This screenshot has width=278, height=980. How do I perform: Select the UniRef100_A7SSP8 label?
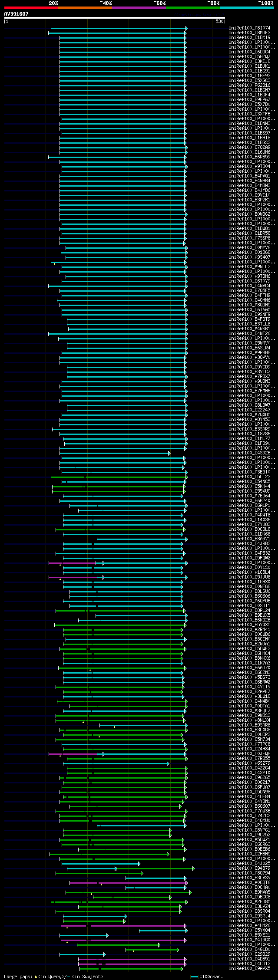249,238
